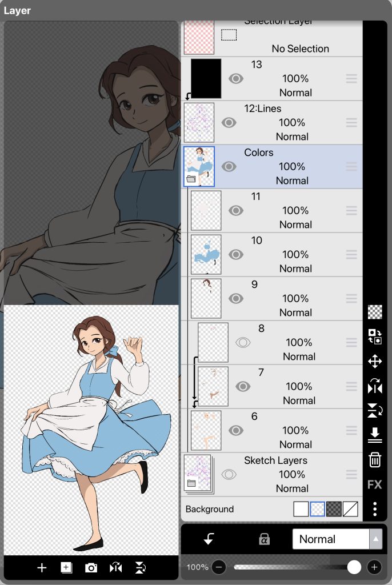Select the 12:Lines layer thumbnail

199,122
